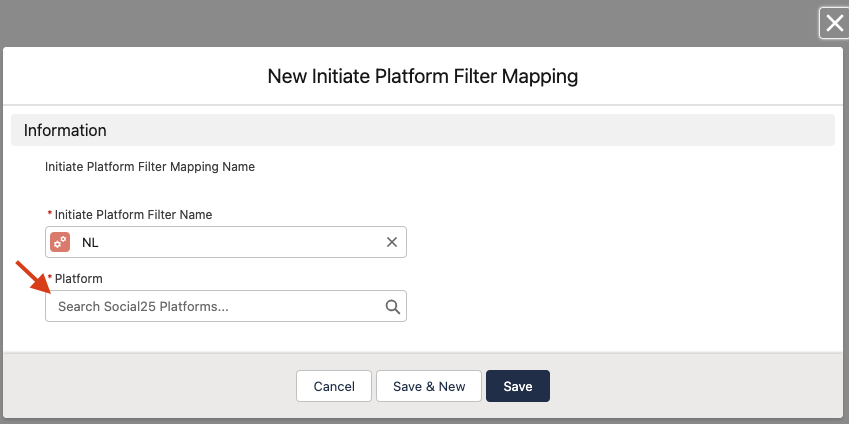Clear the NL selection with the X
Screen dimensions: 849x424
pyautogui.click(x=392, y=242)
